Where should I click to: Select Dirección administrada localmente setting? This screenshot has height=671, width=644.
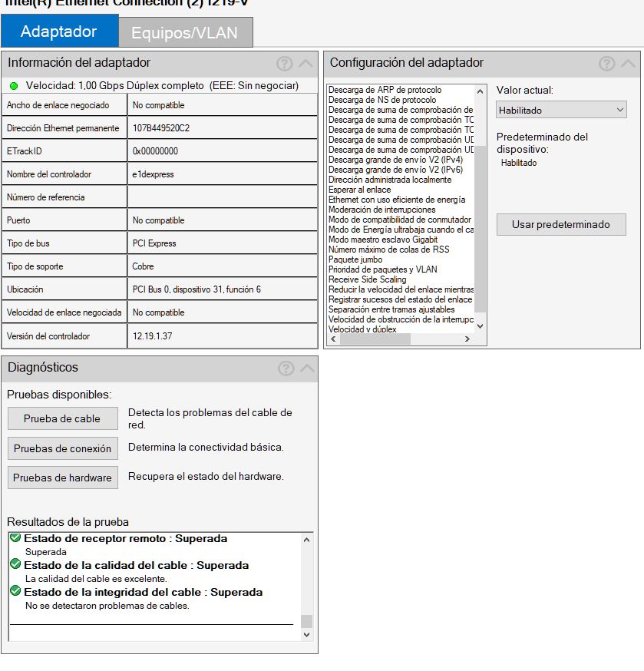tap(390, 180)
